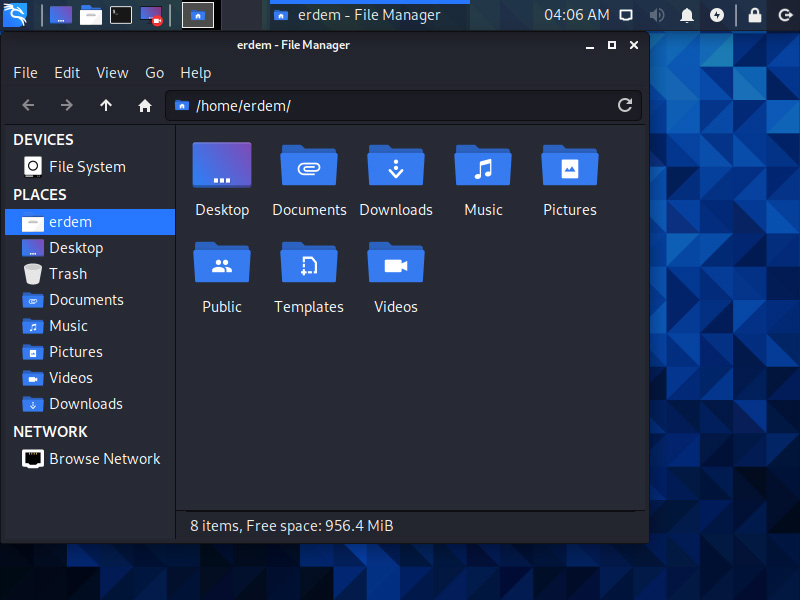This screenshot has height=600, width=800.
Task: Click the lock screen tray icon
Action: [755, 14]
